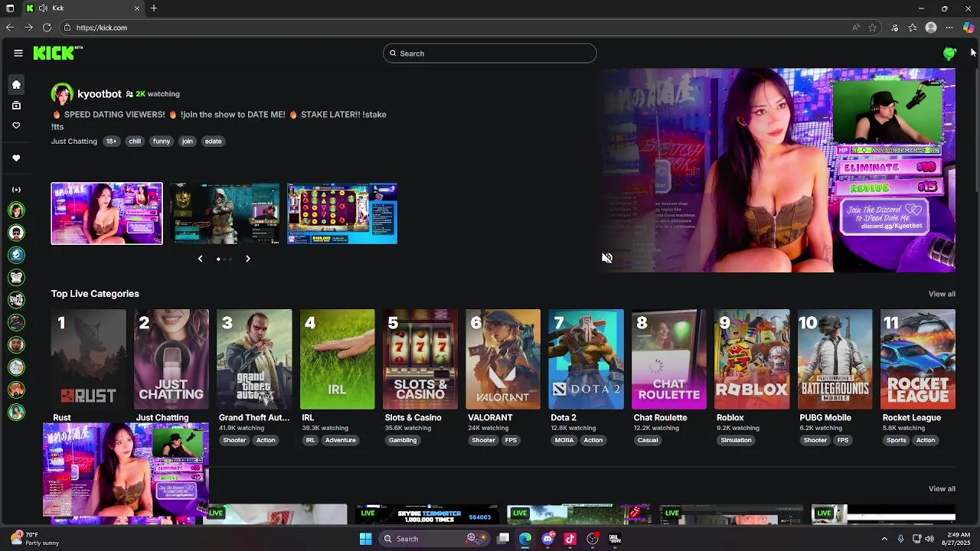The height and width of the screenshot is (551, 980).
Task: Open browser Settings and more menu
Action: (x=949, y=28)
